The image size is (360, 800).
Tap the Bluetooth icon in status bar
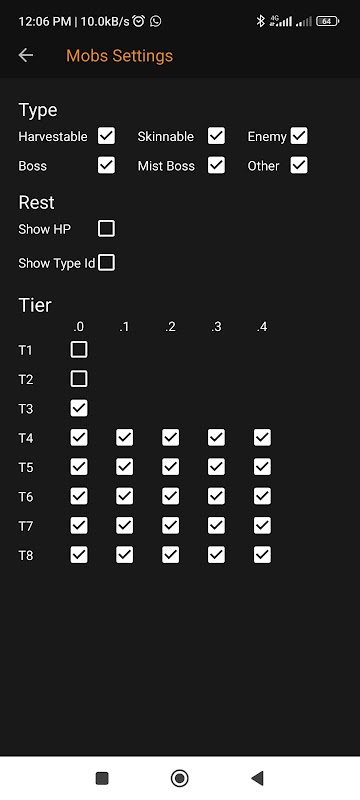point(260,21)
